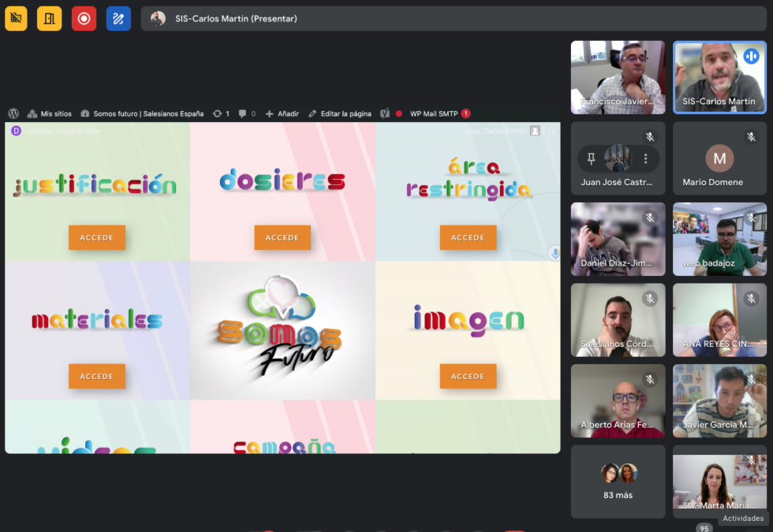
Task: Open the WordPress logo menu
Action: point(13,113)
